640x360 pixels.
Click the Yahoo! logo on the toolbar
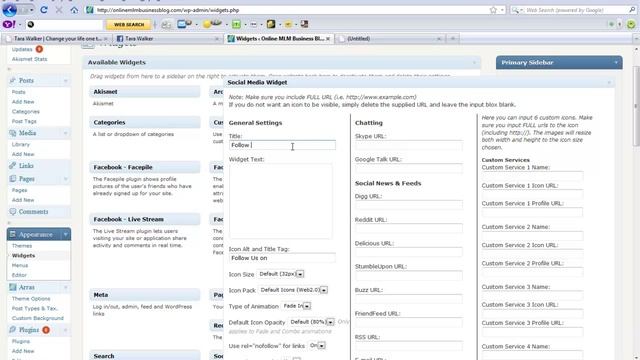point(9,24)
